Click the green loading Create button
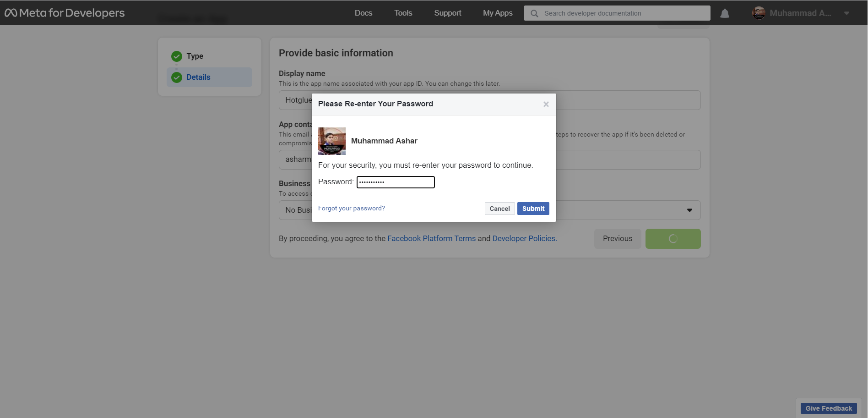Screen dimensions: 868x418 coord(673,239)
